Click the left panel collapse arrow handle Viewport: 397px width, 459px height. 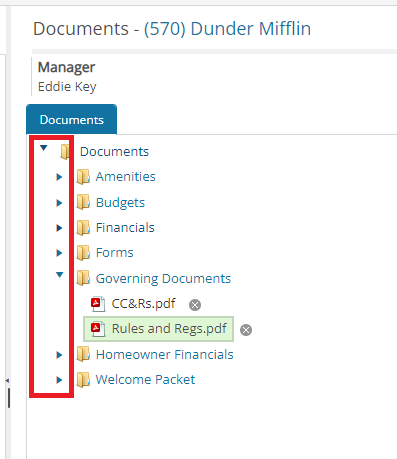(x=7, y=380)
